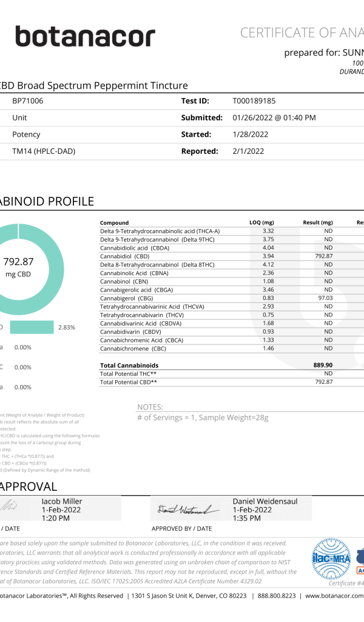Viewport: 364px width, 622px height.
Task: Click the Potency field value
Action: pyautogui.click(x=26, y=134)
